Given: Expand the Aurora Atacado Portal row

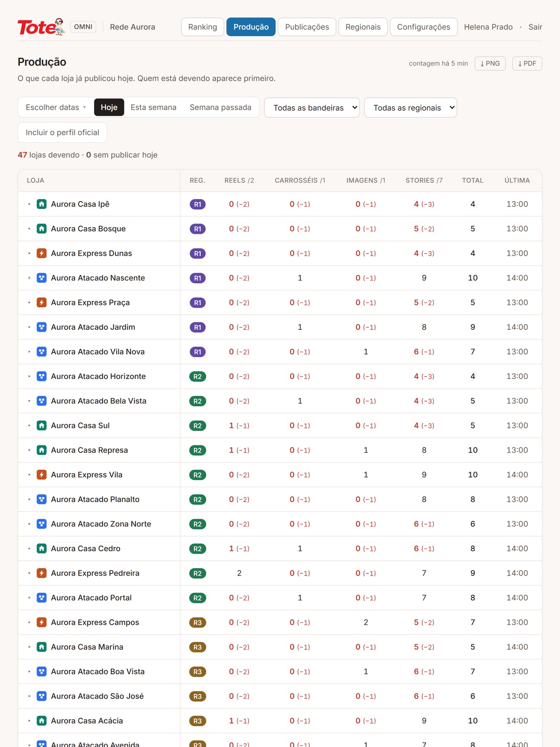Looking at the screenshot, I should [29, 598].
